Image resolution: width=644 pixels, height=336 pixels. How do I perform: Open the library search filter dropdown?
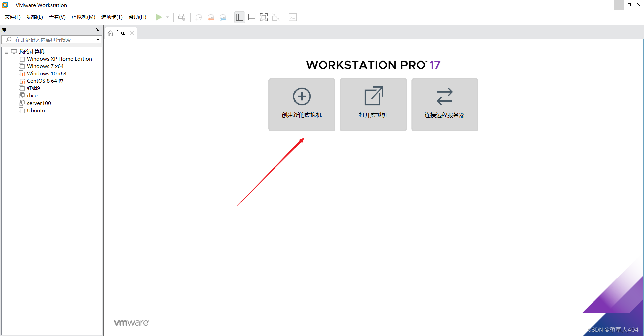click(x=98, y=40)
